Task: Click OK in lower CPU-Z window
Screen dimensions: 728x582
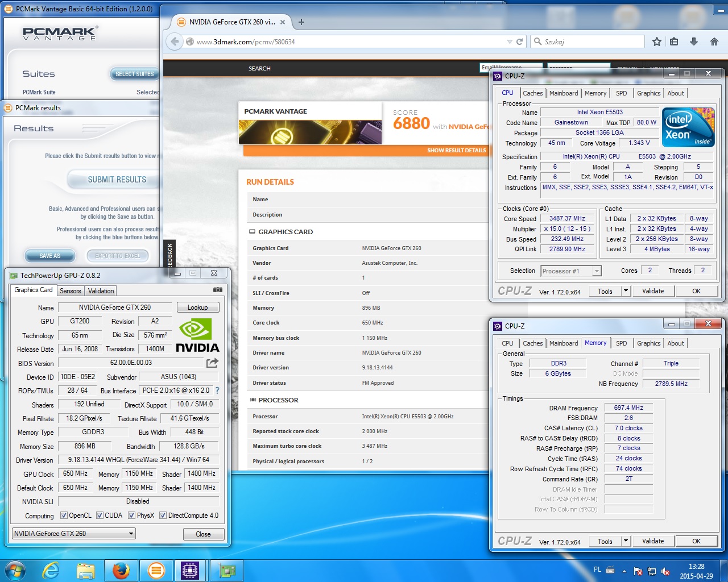Action: 697,541
